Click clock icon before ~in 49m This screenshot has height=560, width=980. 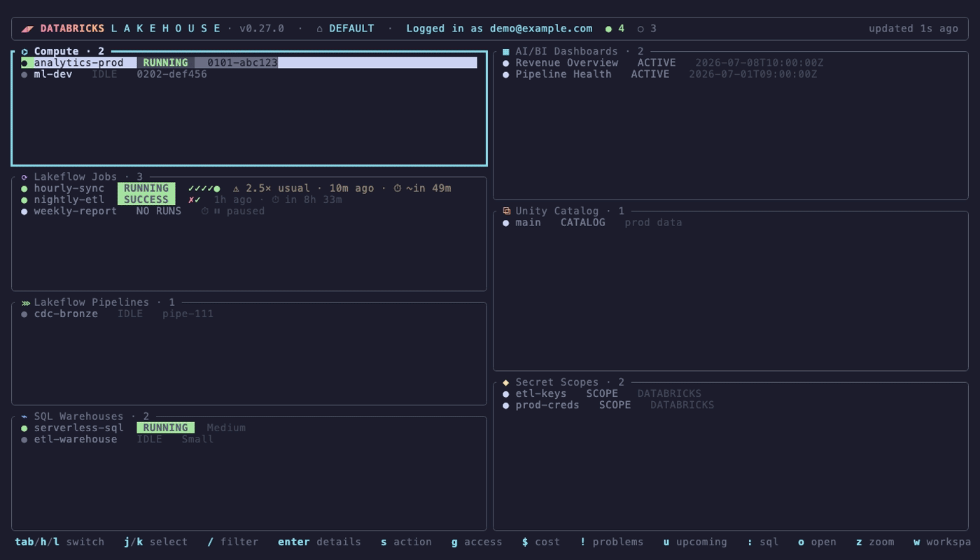[x=398, y=188]
